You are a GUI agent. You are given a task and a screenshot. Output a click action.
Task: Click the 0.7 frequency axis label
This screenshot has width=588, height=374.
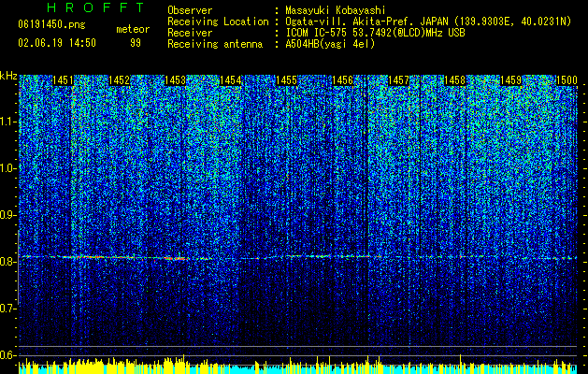point(8,309)
